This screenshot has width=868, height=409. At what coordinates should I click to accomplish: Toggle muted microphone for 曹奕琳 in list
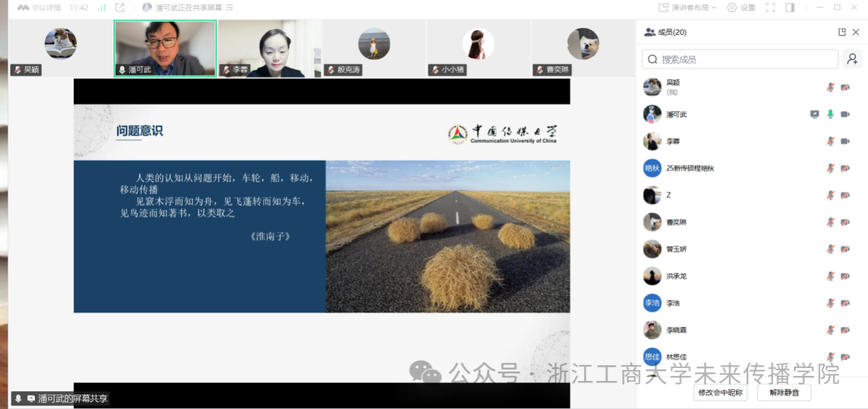click(830, 222)
